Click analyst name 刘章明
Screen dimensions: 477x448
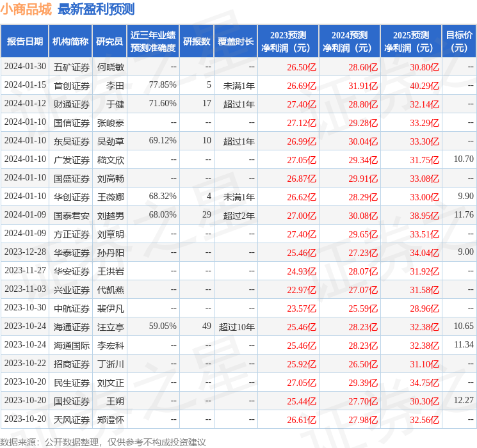coord(110,234)
